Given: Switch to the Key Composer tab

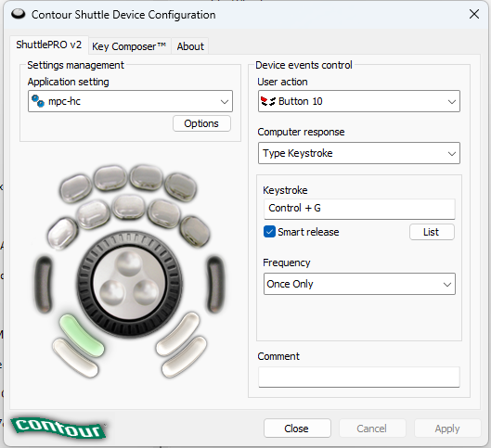Looking at the screenshot, I should (x=129, y=46).
